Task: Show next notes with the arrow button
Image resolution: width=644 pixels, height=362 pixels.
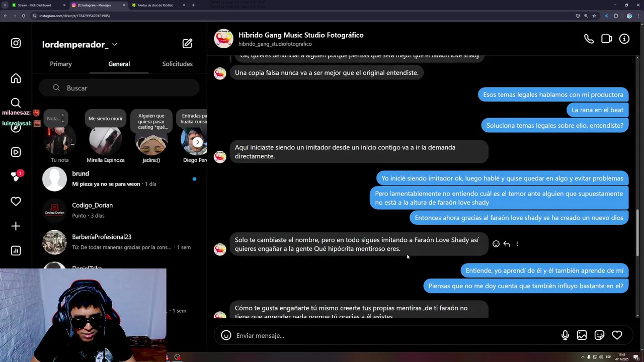Action: pos(198,142)
